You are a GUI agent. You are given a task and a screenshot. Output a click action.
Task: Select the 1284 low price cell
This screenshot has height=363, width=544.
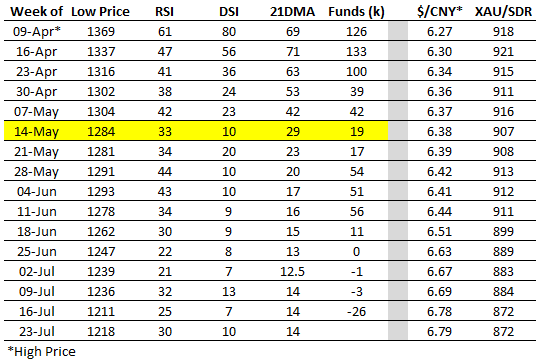pos(101,132)
